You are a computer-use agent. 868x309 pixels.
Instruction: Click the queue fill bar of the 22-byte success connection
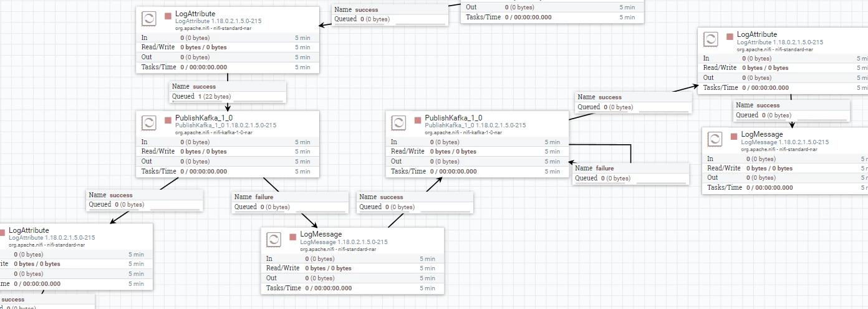[259, 101]
